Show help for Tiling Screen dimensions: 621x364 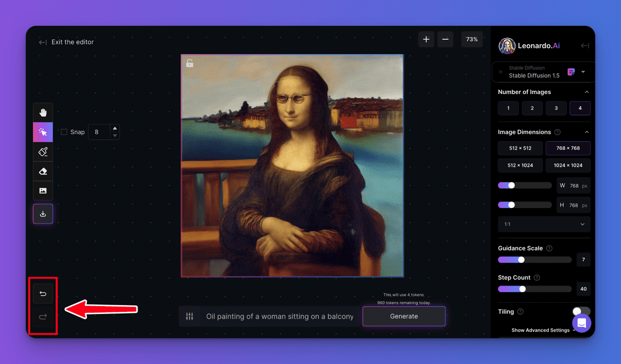(x=520, y=312)
